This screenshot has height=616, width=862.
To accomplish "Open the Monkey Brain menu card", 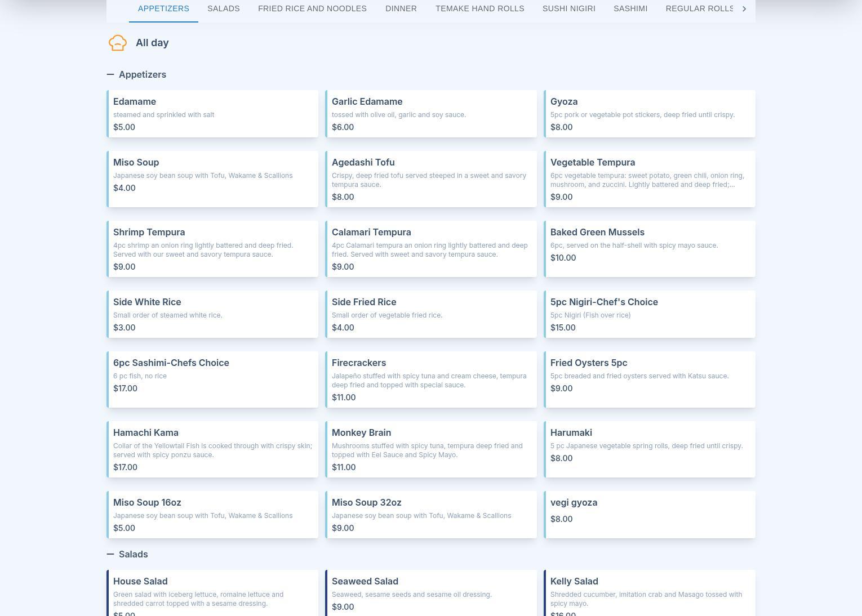I will point(432,449).
